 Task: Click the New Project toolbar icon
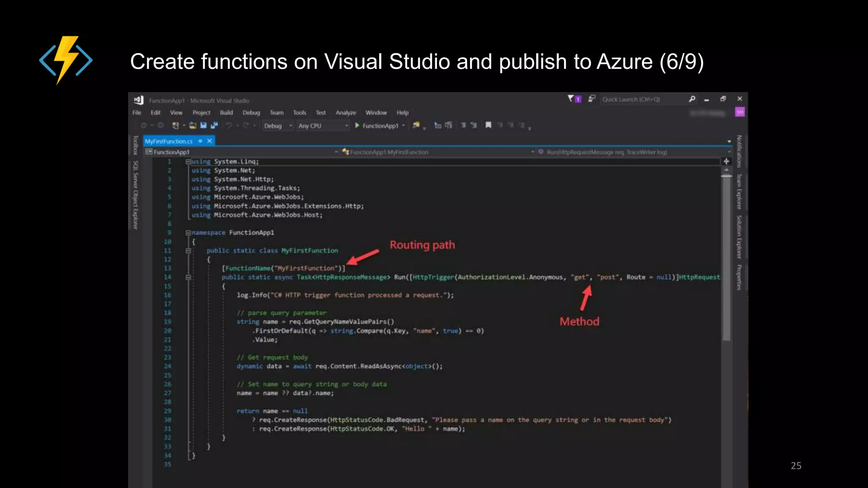[x=175, y=125]
